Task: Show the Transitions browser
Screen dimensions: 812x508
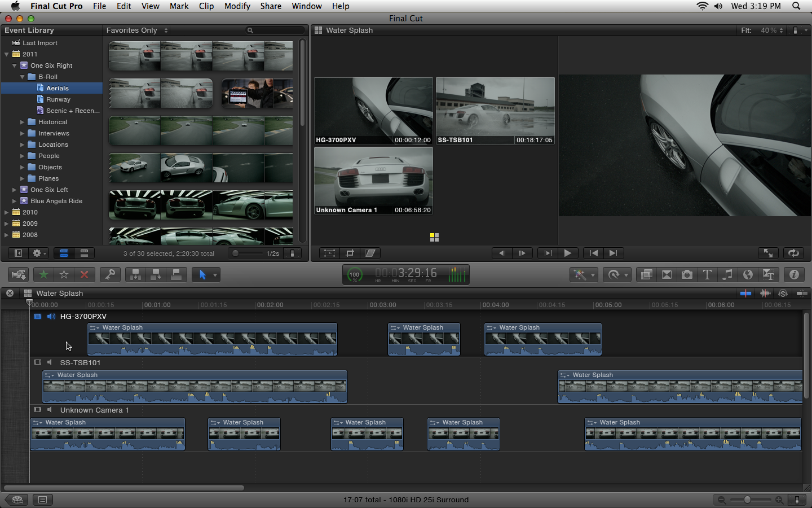Action: 667,275
